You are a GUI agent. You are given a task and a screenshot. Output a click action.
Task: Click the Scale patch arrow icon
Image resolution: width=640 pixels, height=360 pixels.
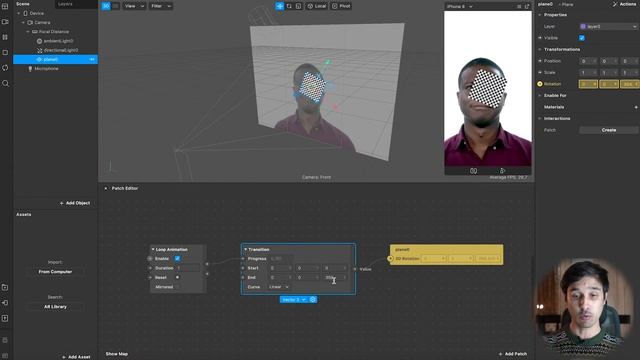[540, 72]
